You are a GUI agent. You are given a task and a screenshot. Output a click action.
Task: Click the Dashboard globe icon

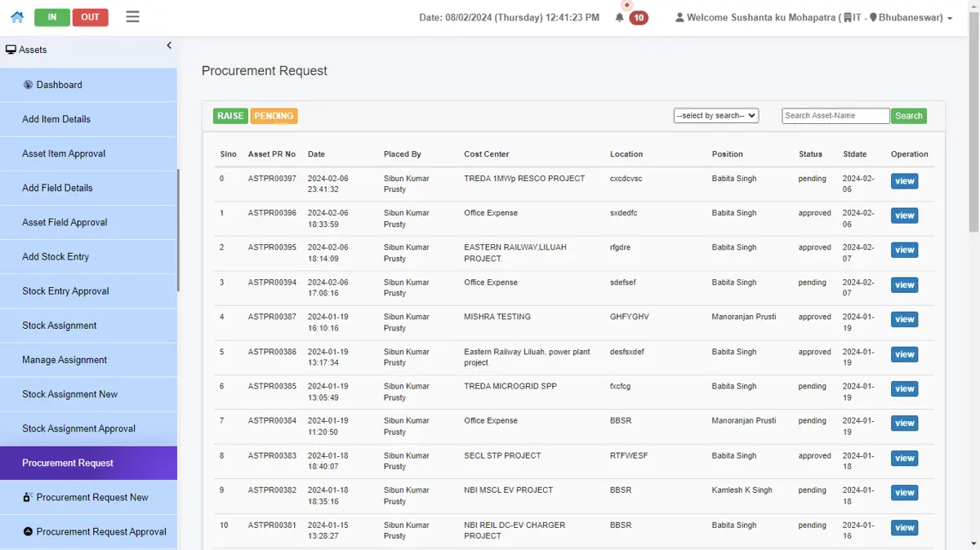[x=28, y=84]
